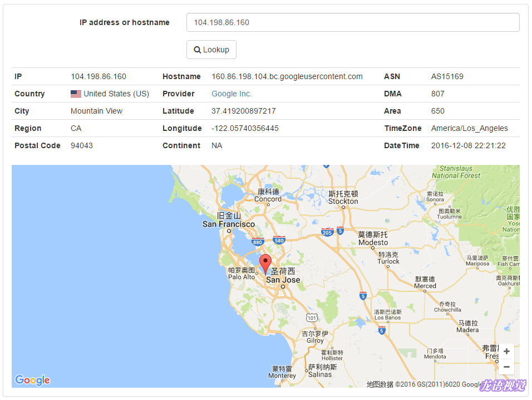Select the country value United States (US)
The width and height of the screenshot is (532, 400).
tap(116, 94)
